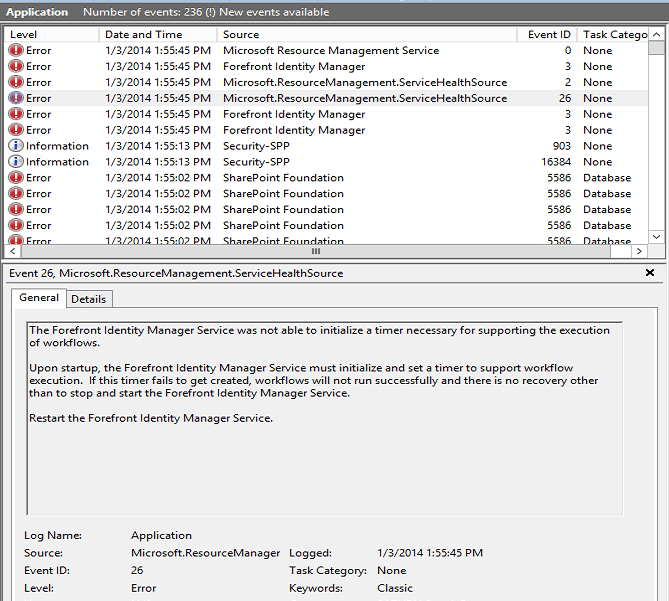The width and height of the screenshot is (669, 601).
Task: Click the Keywords value 'Classic'
Action: tap(395, 588)
